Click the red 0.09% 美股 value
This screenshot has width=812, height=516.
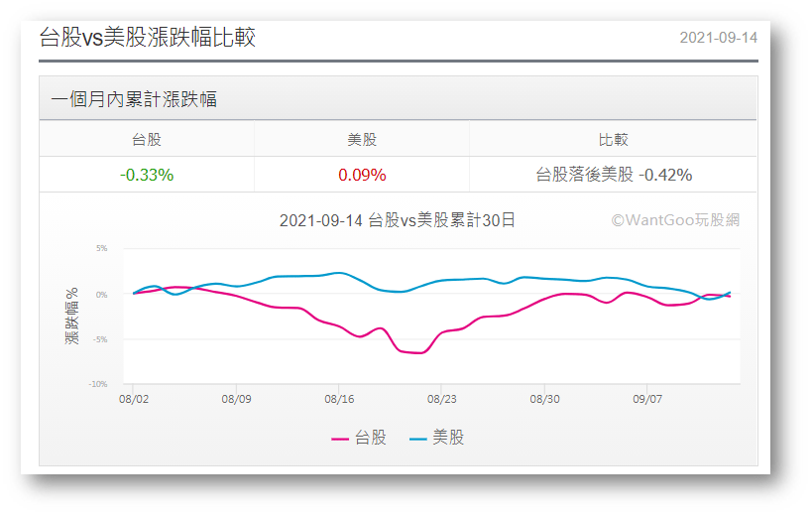tap(362, 175)
